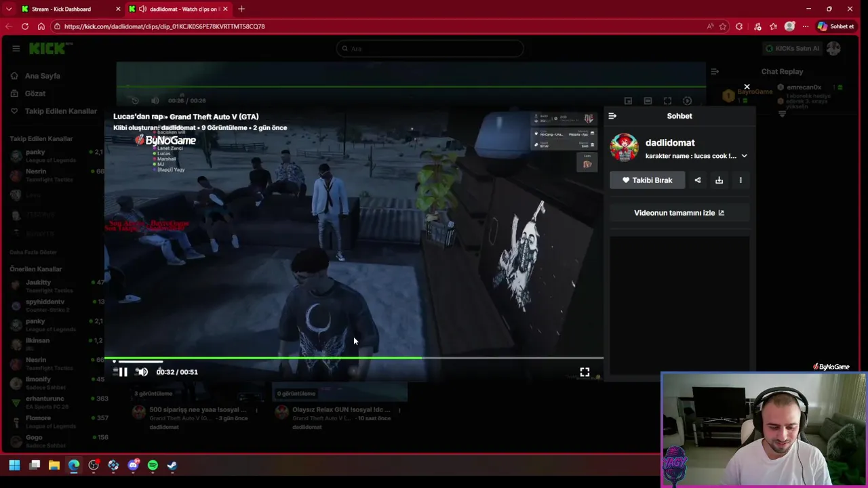Seek along the green clip progress bar

pos(353,358)
